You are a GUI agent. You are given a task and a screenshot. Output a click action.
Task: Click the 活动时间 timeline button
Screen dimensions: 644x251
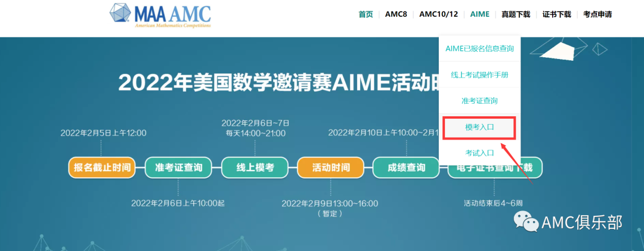tap(330, 168)
